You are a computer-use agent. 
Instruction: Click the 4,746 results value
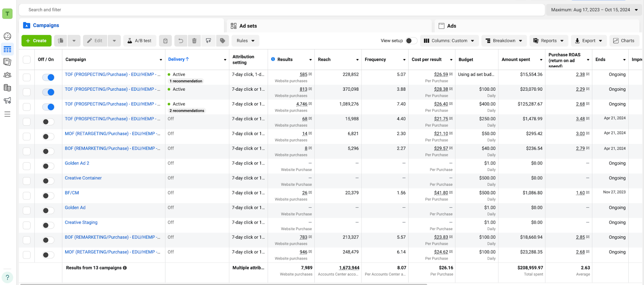click(302, 104)
